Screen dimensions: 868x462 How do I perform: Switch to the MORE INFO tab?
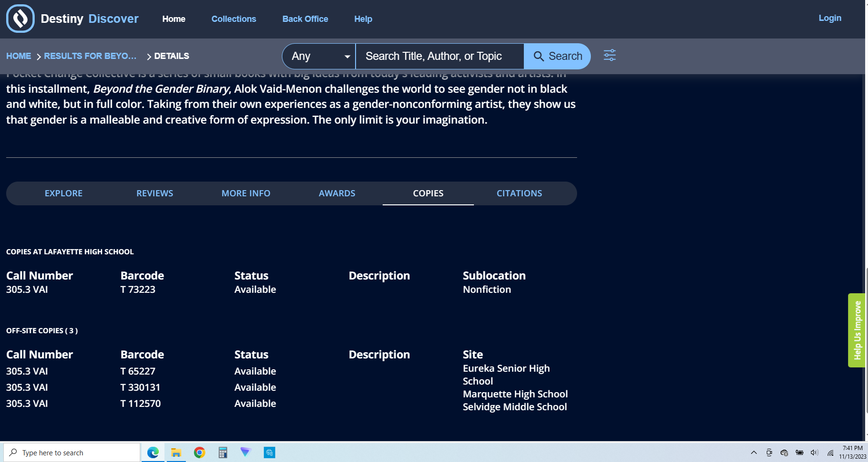(246, 193)
